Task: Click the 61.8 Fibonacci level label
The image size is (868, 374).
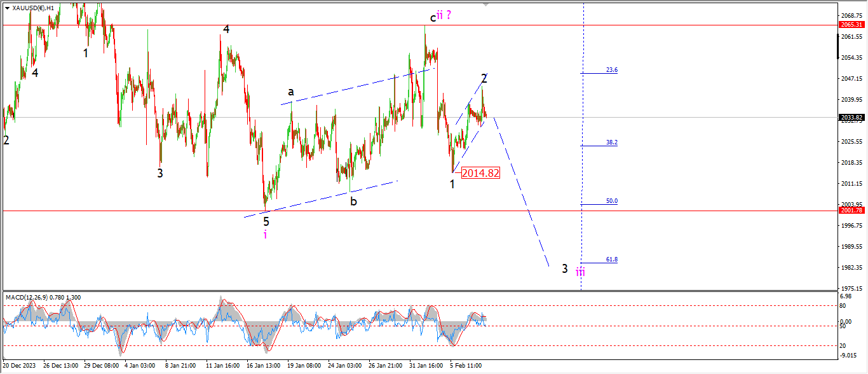Action: 611,260
